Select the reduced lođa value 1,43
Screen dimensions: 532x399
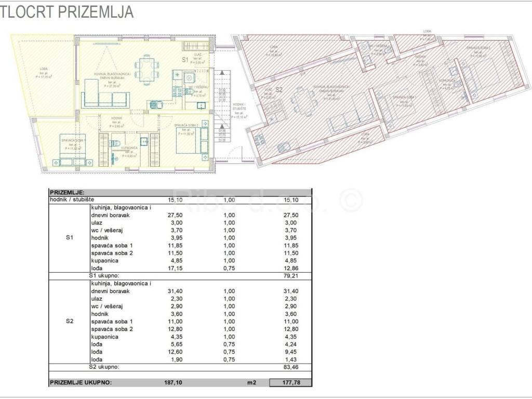[292, 360]
